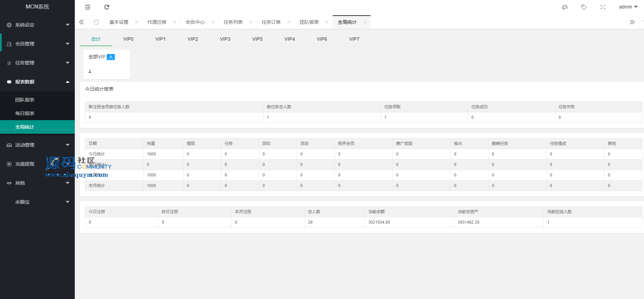644x299 pixels.
Task: Close the 会员中心 tab
Action: click(x=213, y=22)
